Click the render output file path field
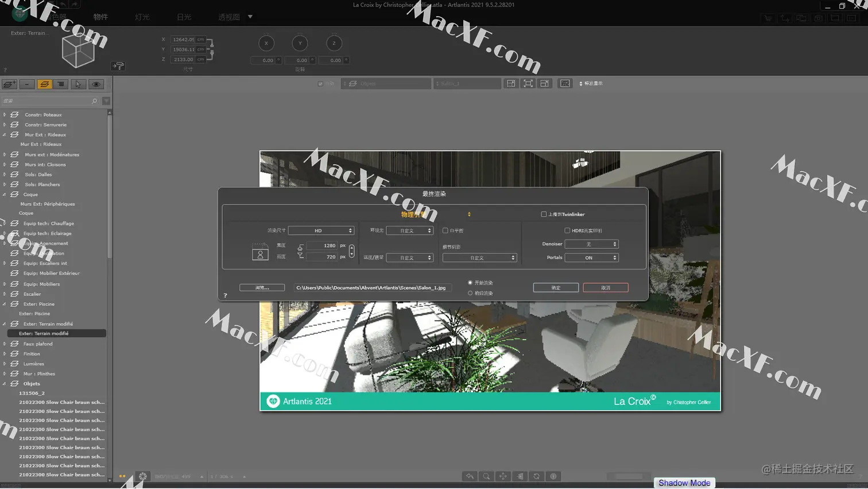 coord(373,287)
